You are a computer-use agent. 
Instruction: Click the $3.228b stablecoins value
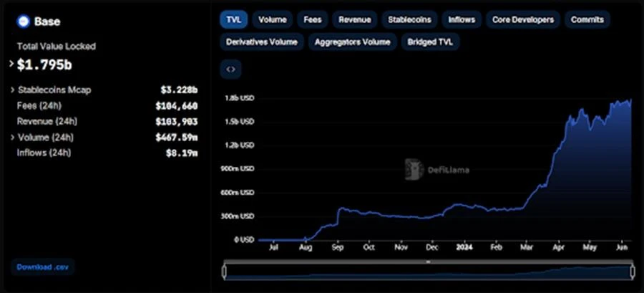(x=179, y=90)
